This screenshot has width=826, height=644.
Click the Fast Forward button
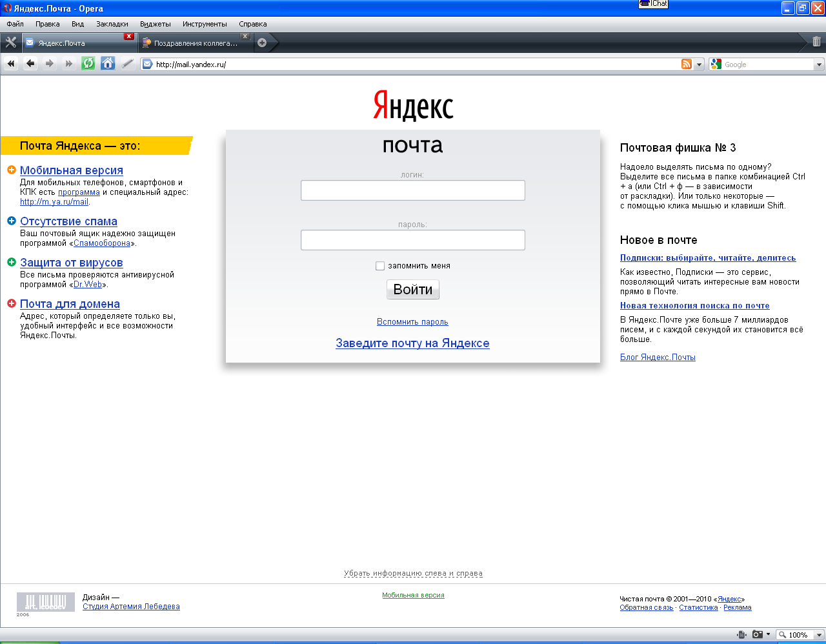(69, 64)
